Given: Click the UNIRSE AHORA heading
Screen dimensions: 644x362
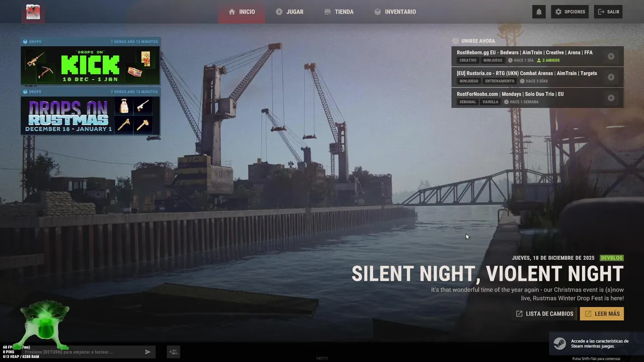Looking at the screenshot, I should click(478, 41).
